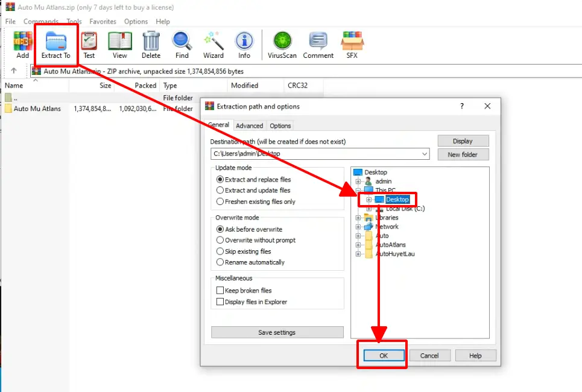Click the Delete trash can icon

pos(151,41)
